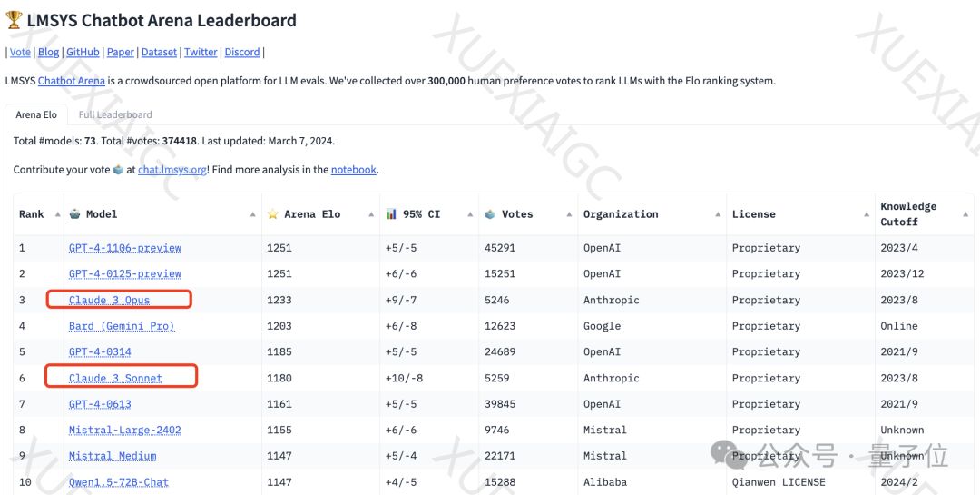
Task: Click Arena Elo sort arrow
Action: 371,214
